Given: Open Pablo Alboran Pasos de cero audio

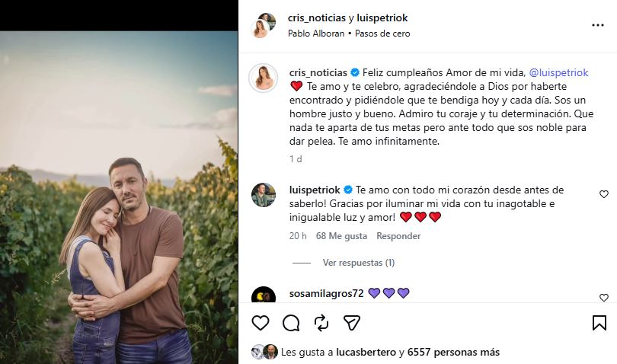Looking at the screenshot, I should (x=349, y=34).
